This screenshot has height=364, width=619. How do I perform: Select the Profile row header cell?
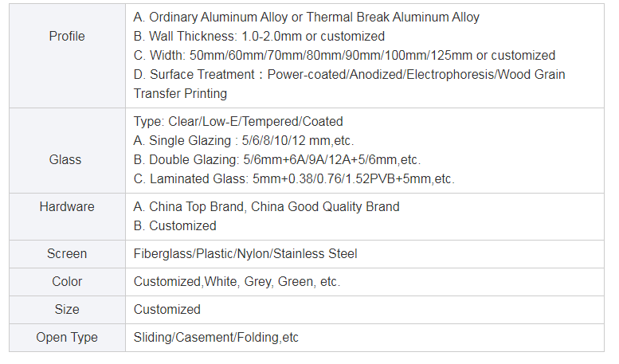67,56
